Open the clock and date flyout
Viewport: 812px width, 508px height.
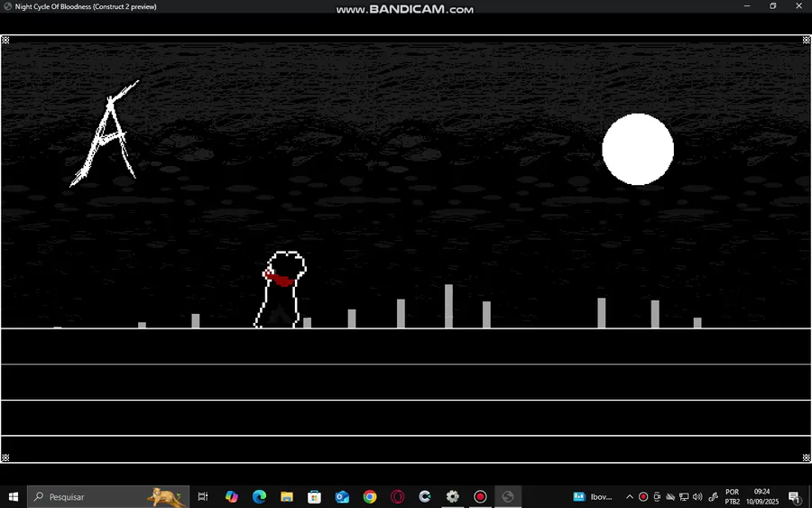[x=762, y=496]
